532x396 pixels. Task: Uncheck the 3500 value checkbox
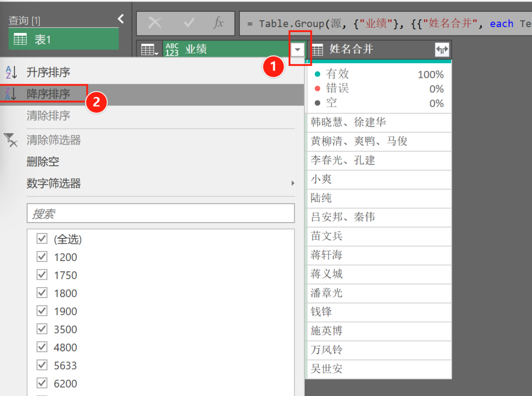tap(42, 329)
